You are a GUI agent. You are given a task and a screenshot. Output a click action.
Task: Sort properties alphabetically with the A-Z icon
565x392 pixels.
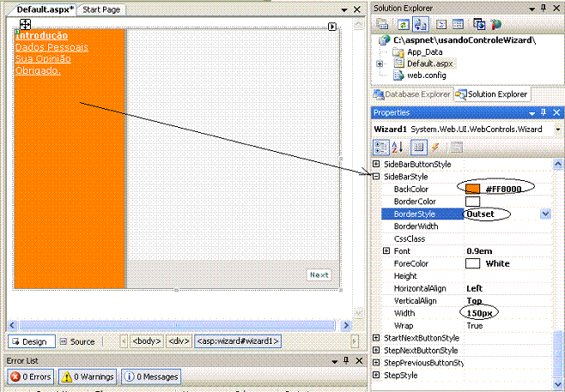[398, 148]
